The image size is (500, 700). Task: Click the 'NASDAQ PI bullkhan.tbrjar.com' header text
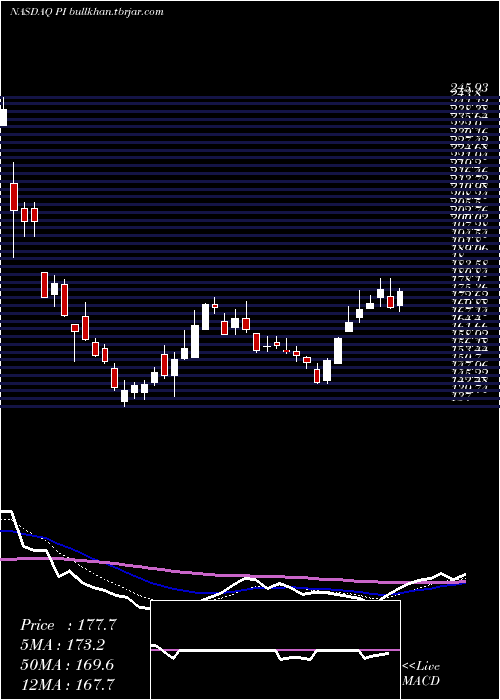[x=87, y=12]
